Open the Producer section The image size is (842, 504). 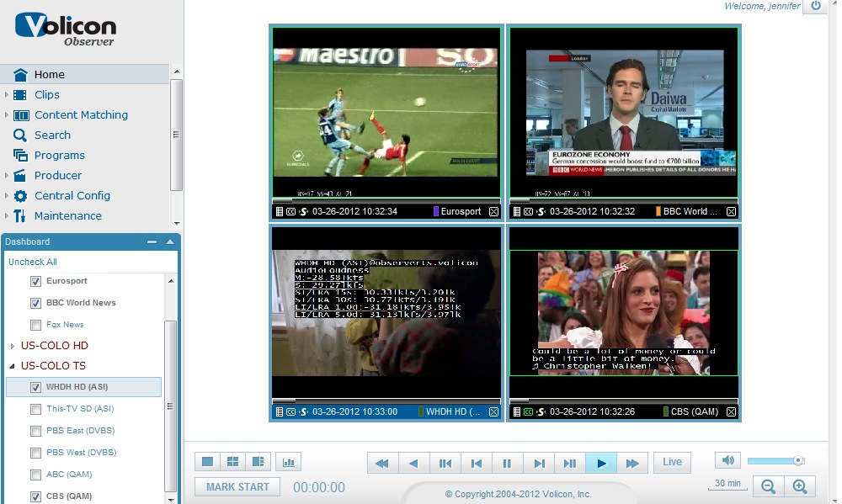pos(58,176)
